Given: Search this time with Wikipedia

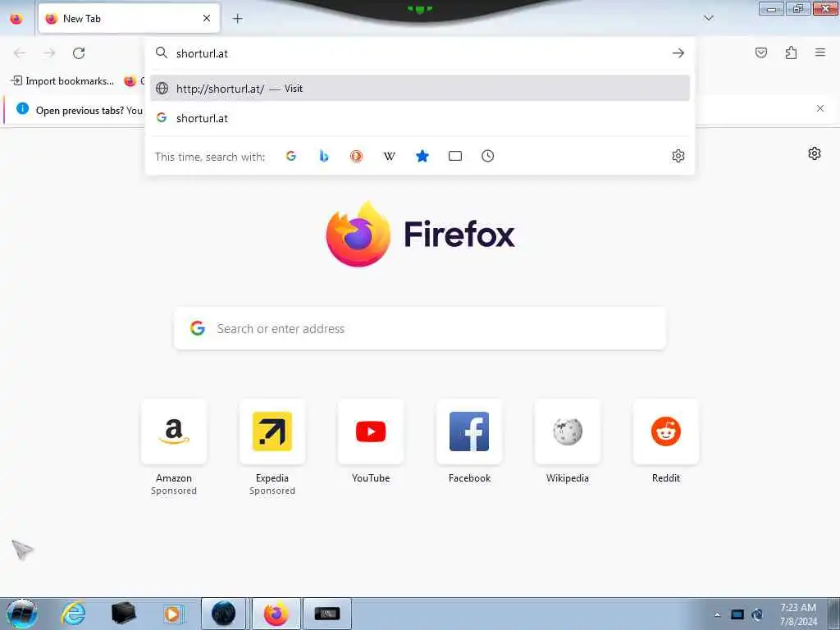Looking at the screenshot, I should click(390, 156).
